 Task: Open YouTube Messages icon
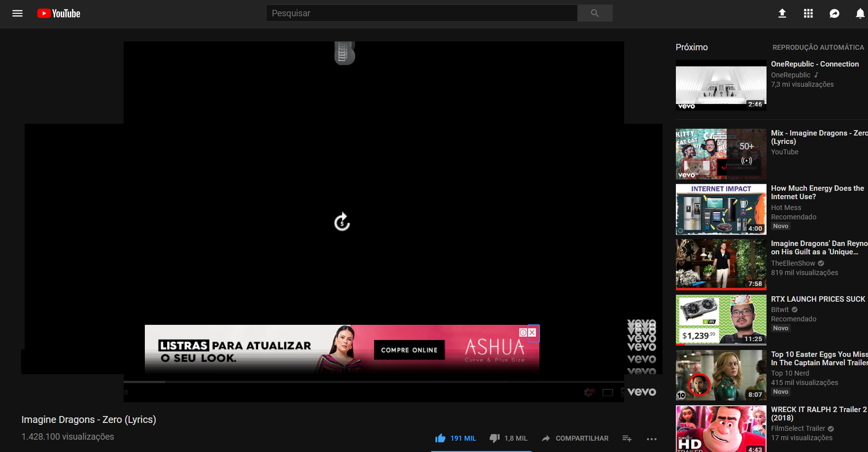point(835,13)
